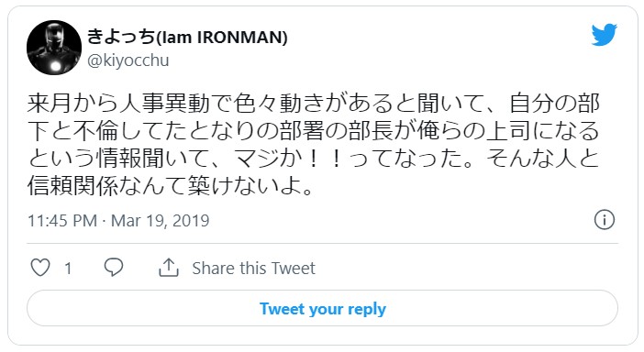Click the line starting 下と不倫してた
The image size is (644, 352).
click(314, 131)
